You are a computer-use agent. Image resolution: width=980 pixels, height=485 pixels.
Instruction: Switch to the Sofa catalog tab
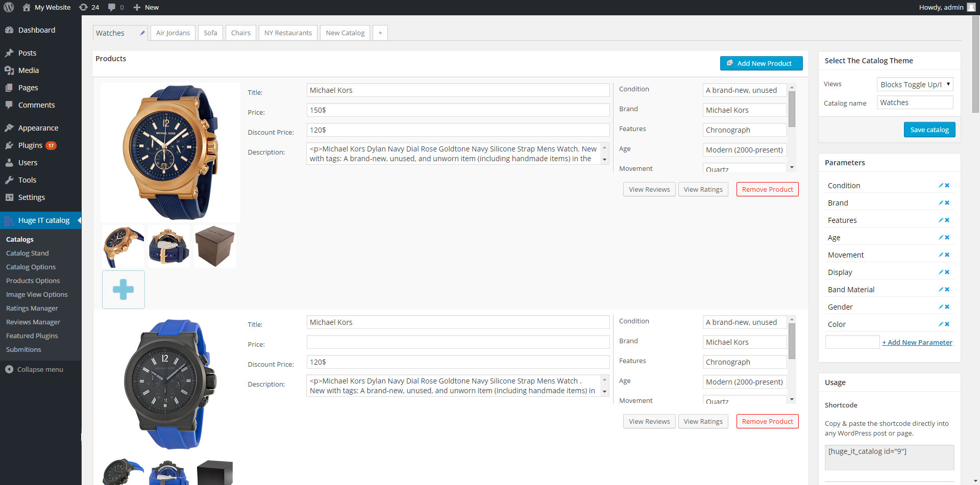[x=210, y=33]
